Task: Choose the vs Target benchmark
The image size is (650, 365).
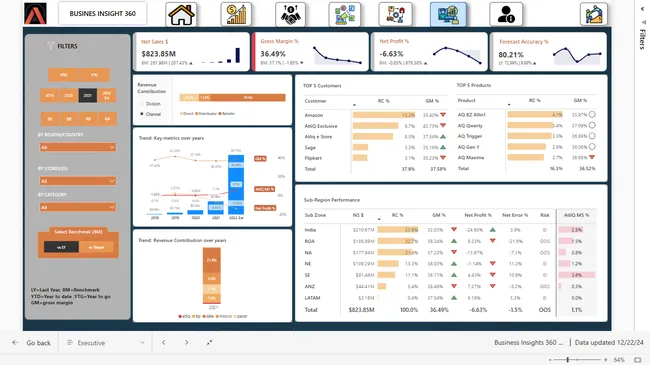Action: click(x=96, y=247)
